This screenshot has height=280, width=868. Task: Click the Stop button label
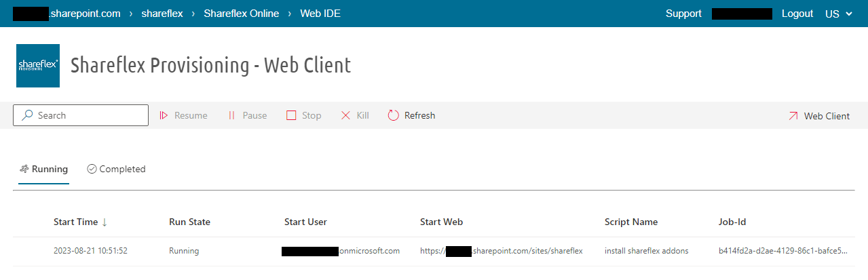(x=312, y=115)
